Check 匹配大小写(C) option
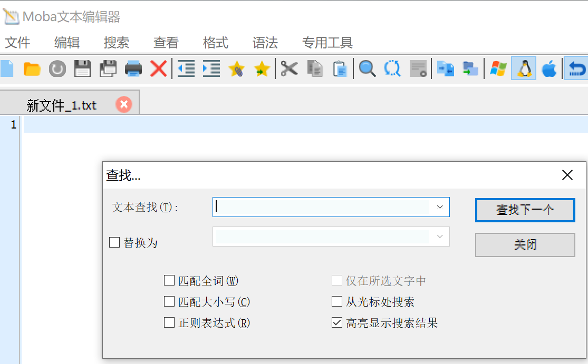 point(169,301)
